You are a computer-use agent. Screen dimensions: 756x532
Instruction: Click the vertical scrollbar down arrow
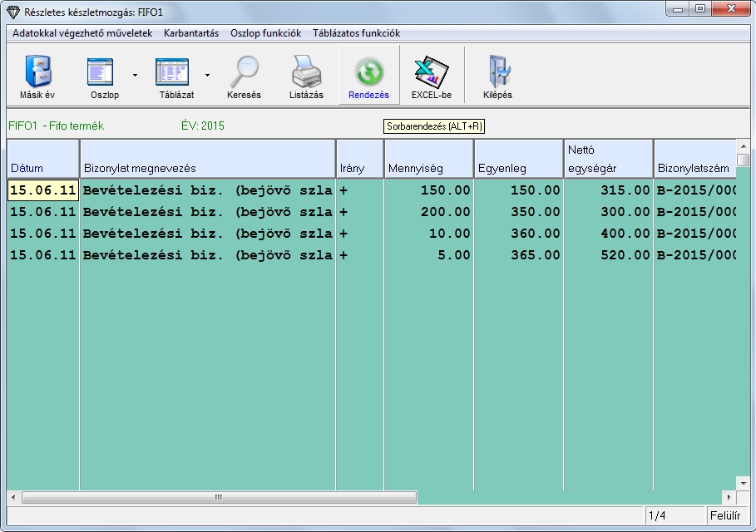pos(743,483)
